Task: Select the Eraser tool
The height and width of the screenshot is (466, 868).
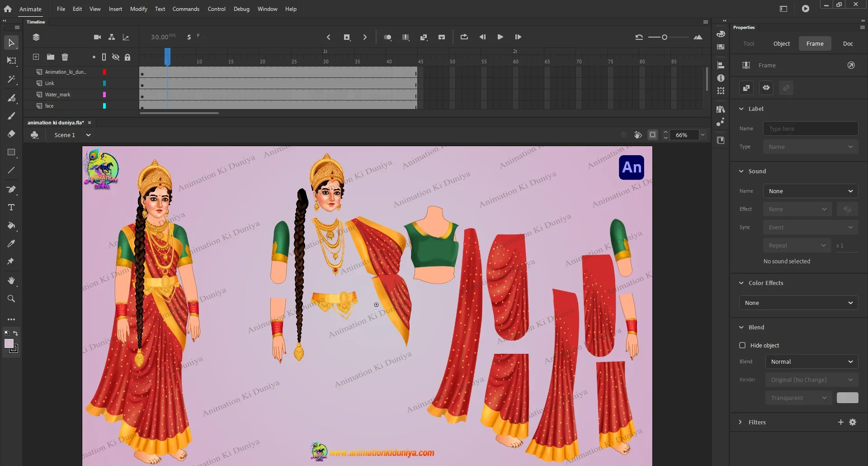Action: click(11, 134)
